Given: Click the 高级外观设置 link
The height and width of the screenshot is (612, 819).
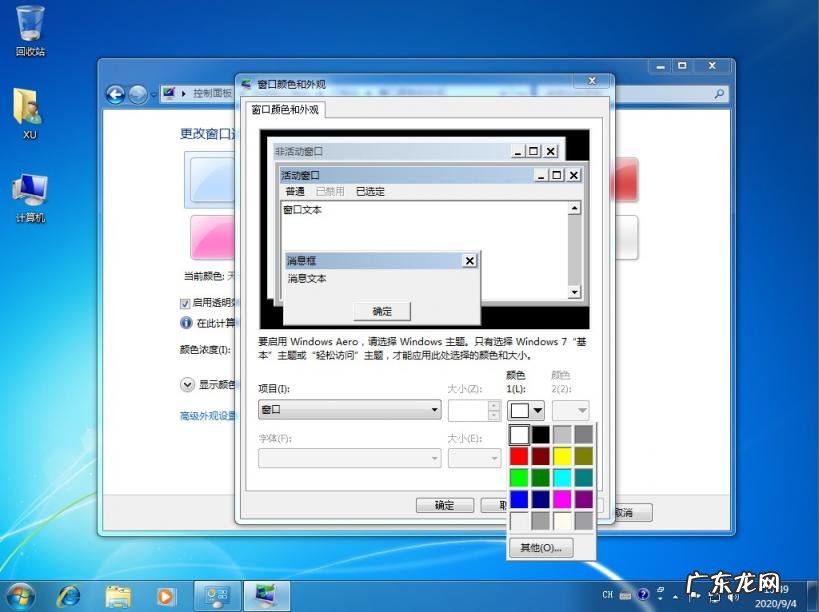Looking at the screenshot, I should coord(207,416).
